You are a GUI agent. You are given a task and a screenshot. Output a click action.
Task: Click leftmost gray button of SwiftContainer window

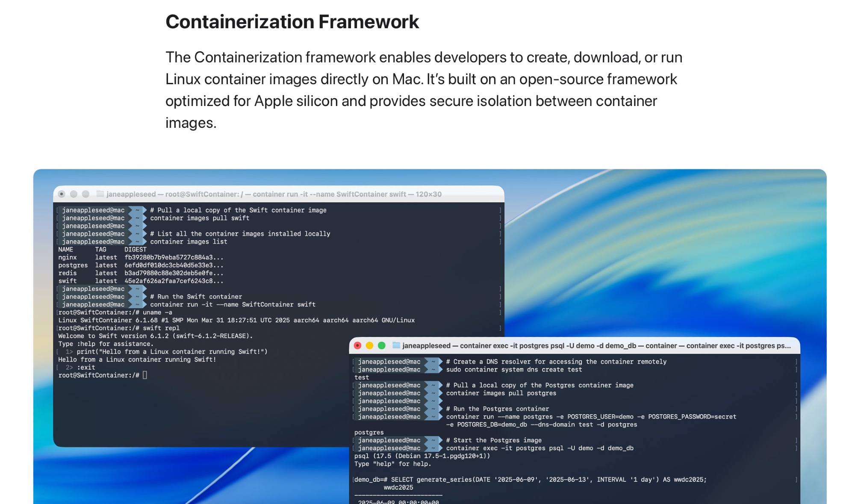point(62,194)
